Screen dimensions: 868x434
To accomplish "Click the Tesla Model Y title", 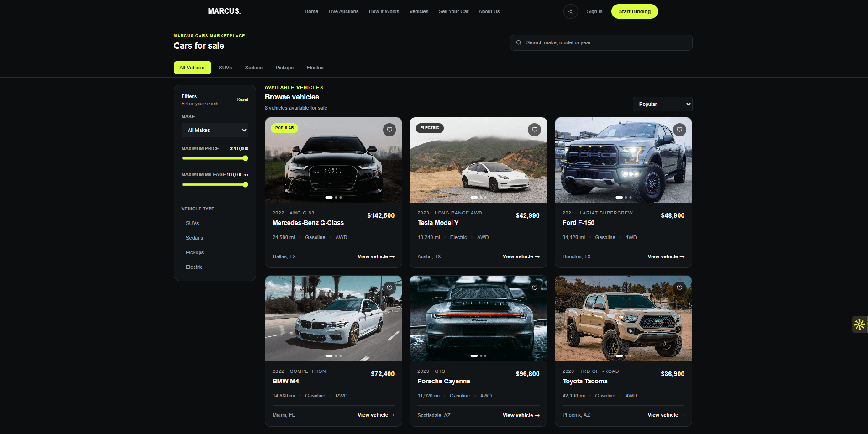I will click(x=438, y=223).
